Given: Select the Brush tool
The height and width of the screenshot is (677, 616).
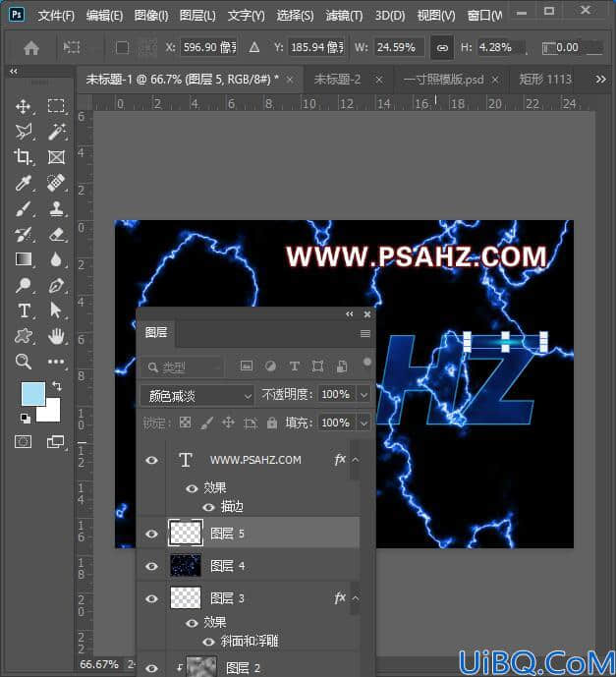Looking at the screenshot, I should click(x=24, y=208).
